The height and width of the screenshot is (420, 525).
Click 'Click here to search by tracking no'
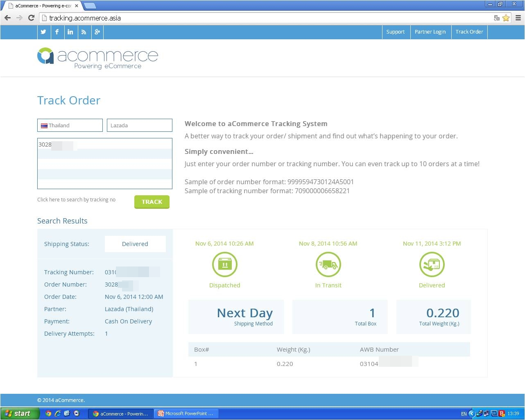click(76, 200)
